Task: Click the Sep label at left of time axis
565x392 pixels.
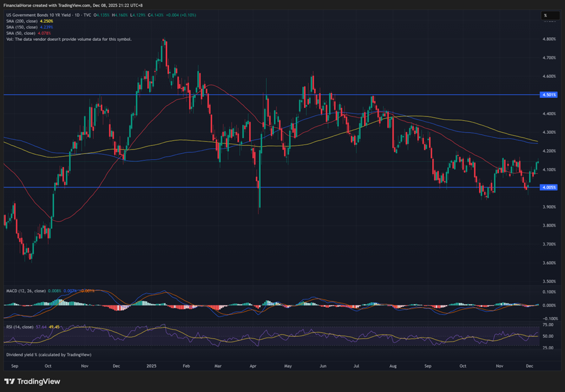Action: point(14,365)
